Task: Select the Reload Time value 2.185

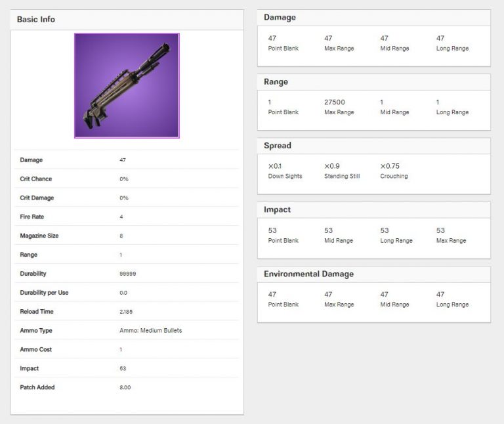Action: [x=126, y=312]
